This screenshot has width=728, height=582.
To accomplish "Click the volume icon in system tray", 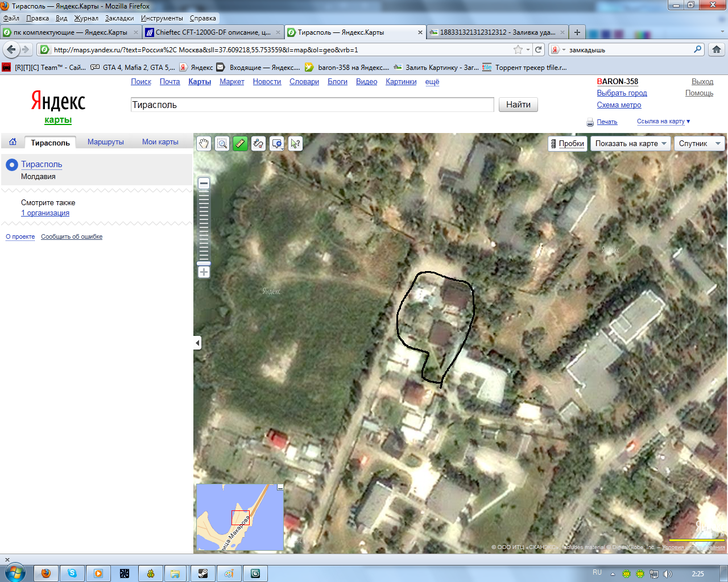I will click(x=667, y=573).
